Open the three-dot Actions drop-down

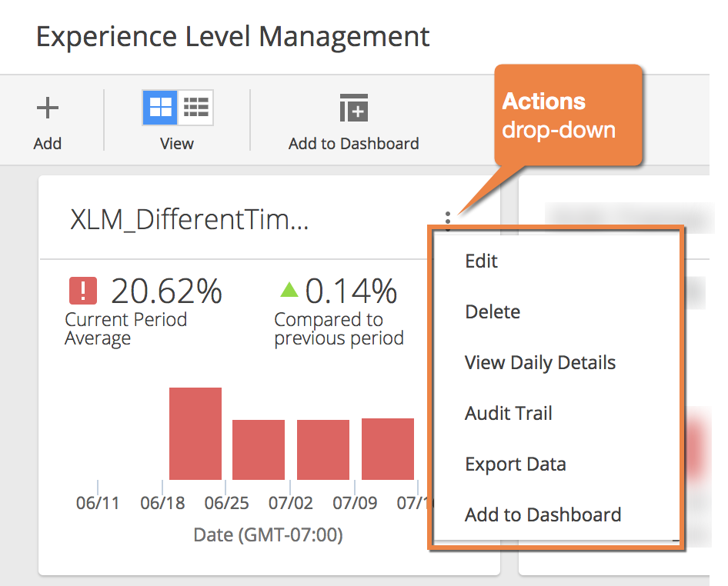pos(448,221)
